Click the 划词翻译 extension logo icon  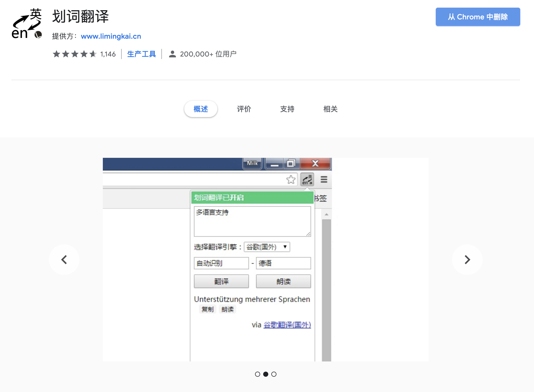(27, 24)
